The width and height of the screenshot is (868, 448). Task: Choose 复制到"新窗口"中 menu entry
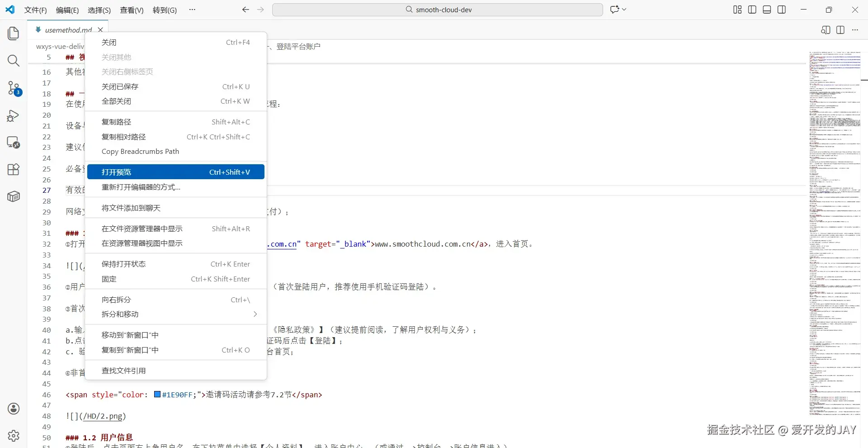pyautogui.click(x=176, y=350)
